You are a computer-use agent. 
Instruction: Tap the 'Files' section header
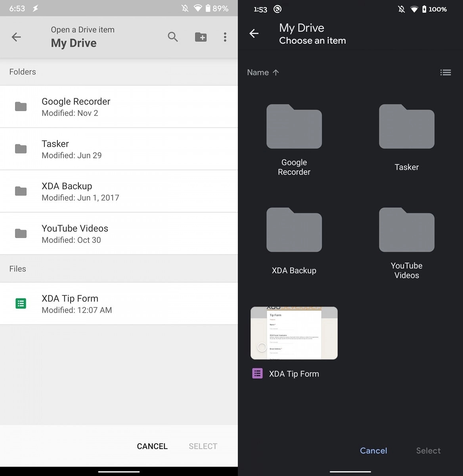point(17,269)
